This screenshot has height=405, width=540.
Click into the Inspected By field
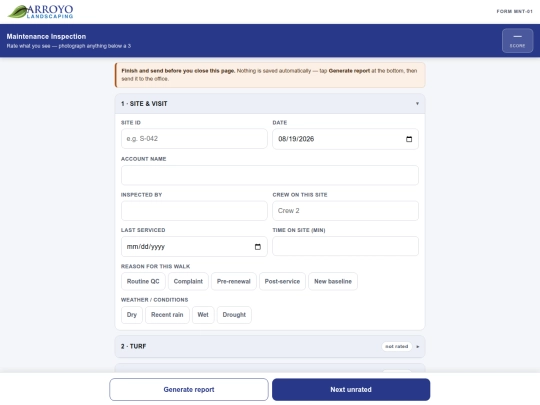[x=194, y=211]
